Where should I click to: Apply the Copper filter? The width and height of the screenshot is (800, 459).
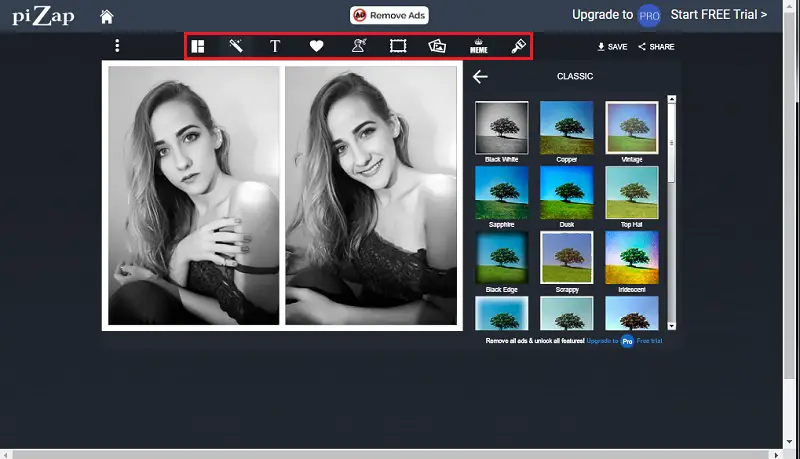567,128
